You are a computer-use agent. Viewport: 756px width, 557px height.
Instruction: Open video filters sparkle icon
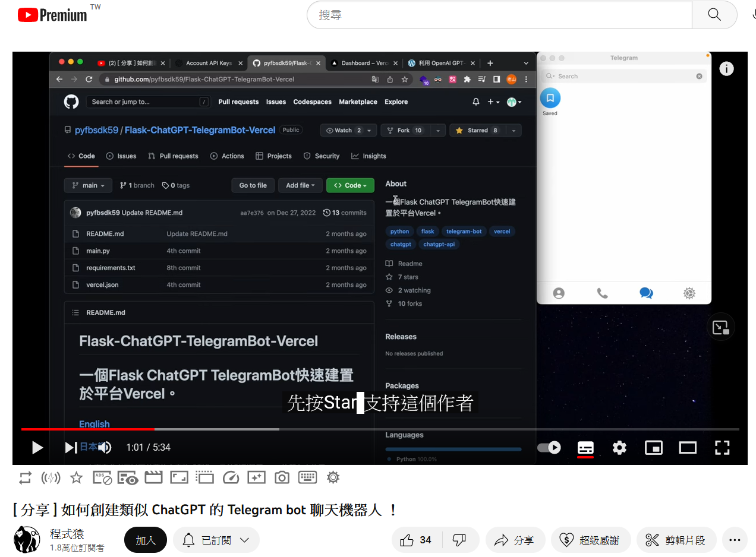point(256,477)
